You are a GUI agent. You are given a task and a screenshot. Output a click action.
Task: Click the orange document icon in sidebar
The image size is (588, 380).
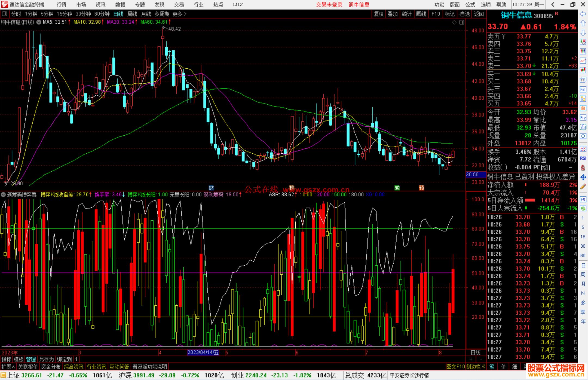(x=583, y=108)
